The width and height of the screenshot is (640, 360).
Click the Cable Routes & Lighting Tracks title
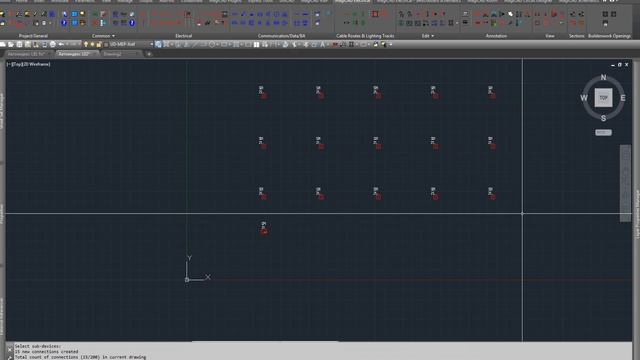coord(365,36)
